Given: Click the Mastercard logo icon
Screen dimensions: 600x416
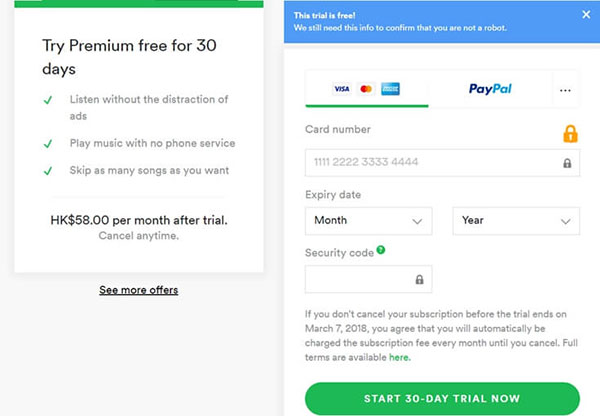Looking at the screenshot, I should click(366, 89).
